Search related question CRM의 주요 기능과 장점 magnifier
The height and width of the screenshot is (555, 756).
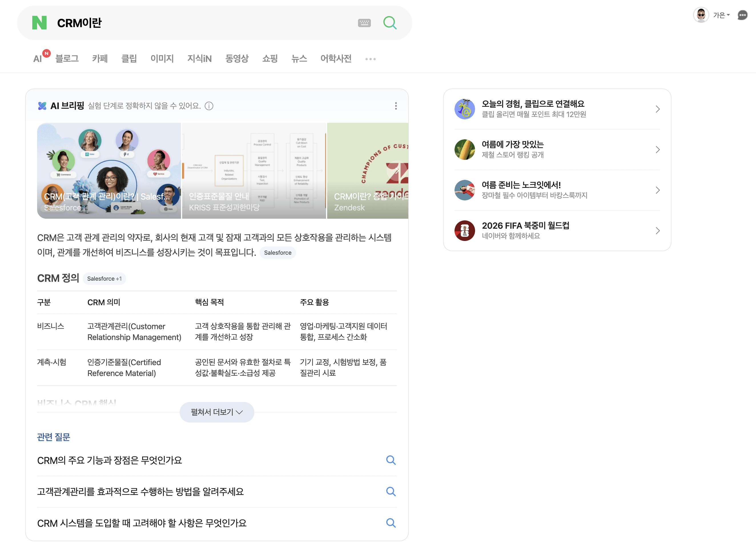[x=391, y=460]
